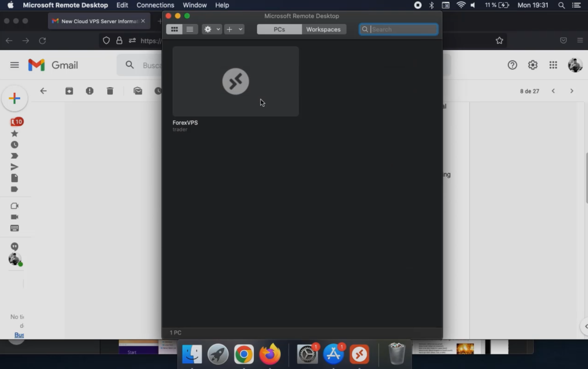Image resolution: width=588 pixels, height=369 pixels.
Task: Open the settings gear in Remote Desktop toolbar
Action: [x=208, y=29]
